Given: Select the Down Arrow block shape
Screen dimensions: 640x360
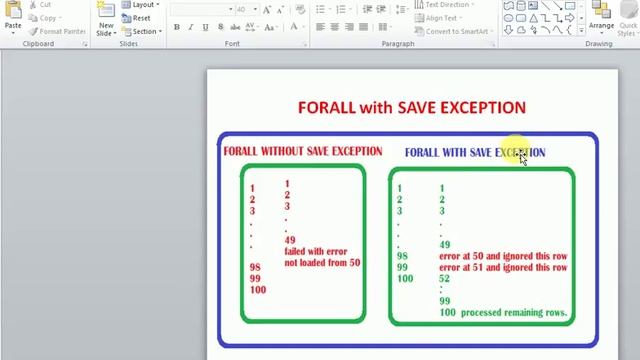Looking at the screenshot, I should pyautogui.click(x=509, y=30).
